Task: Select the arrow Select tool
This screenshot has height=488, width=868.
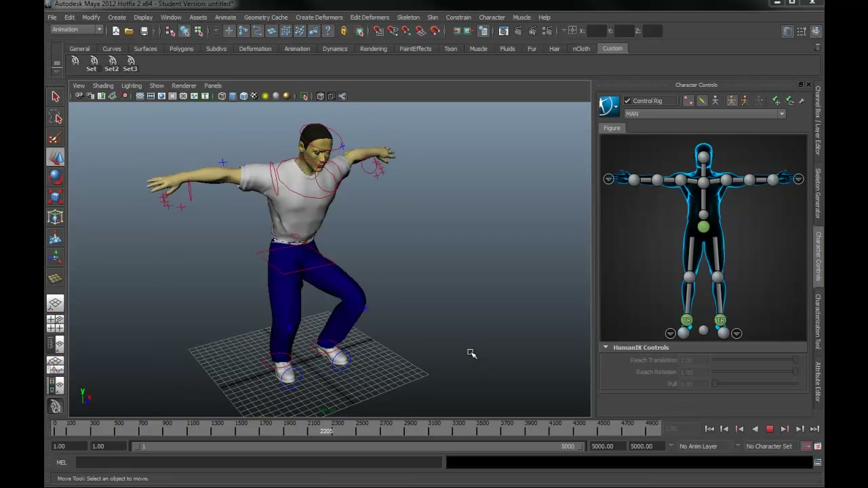Action: (x=56, y=97)
